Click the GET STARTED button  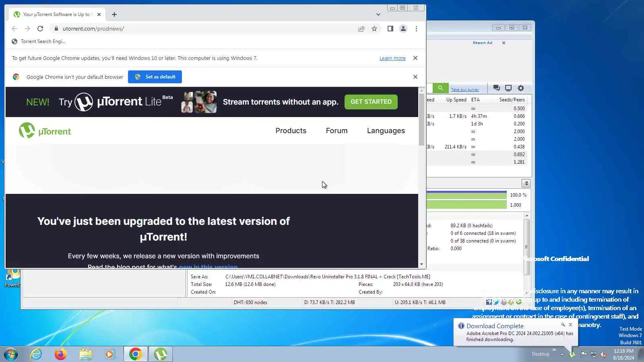371,102
